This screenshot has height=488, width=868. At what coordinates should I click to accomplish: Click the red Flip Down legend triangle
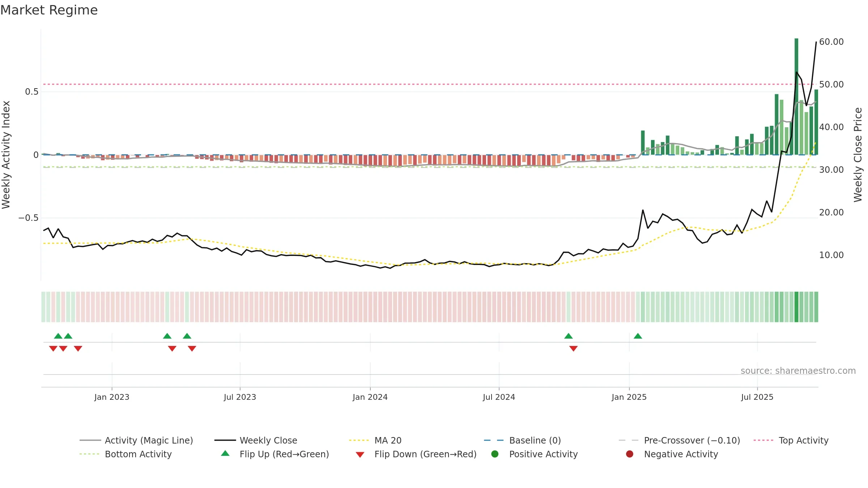point(360,455)
